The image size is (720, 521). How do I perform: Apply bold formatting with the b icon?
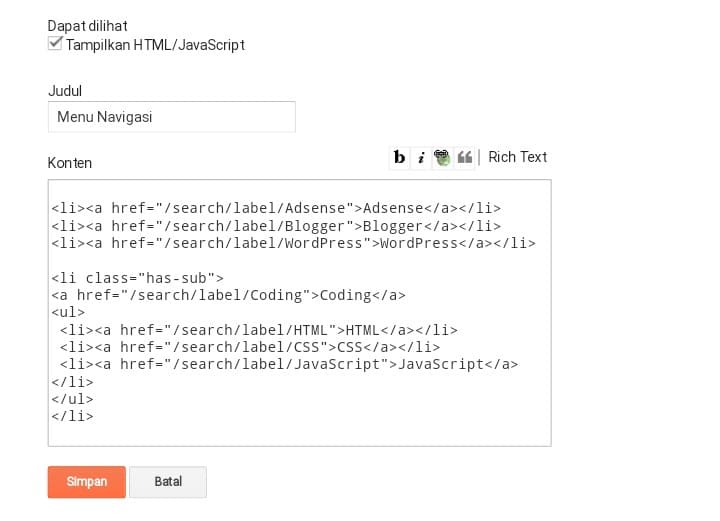coord(399,157)
